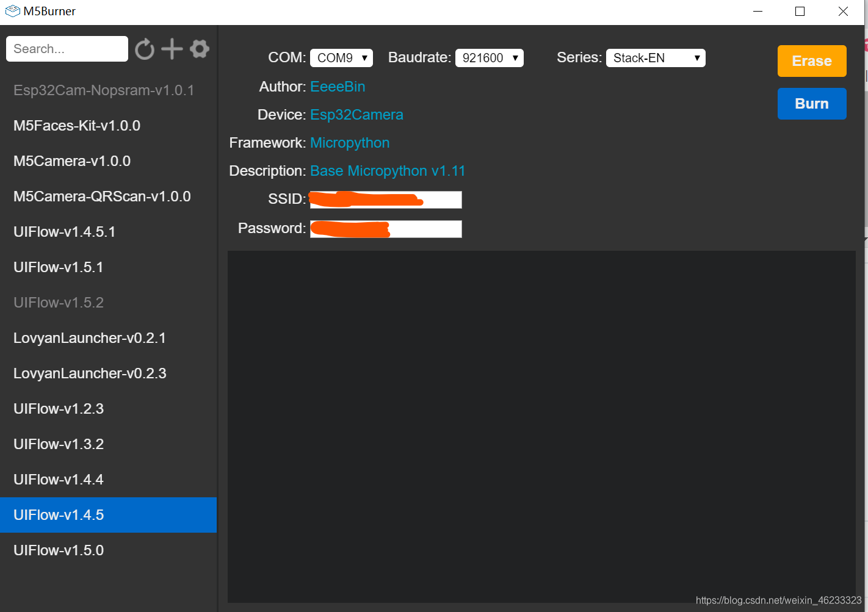This screenshot has width=868, height=612.
Task: Select UIFlow-v1.5.1 entry
Action: pyautogui.click(x=109, y=267)
